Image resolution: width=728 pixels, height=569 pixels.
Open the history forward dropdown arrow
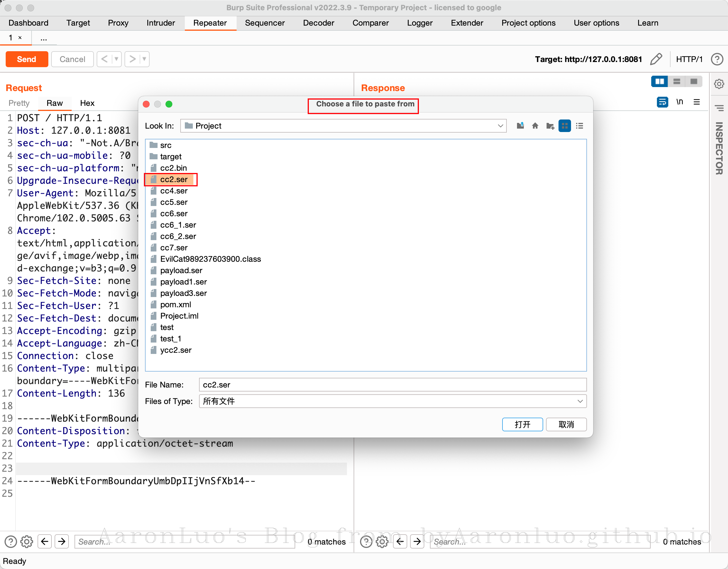pos(144,59)
